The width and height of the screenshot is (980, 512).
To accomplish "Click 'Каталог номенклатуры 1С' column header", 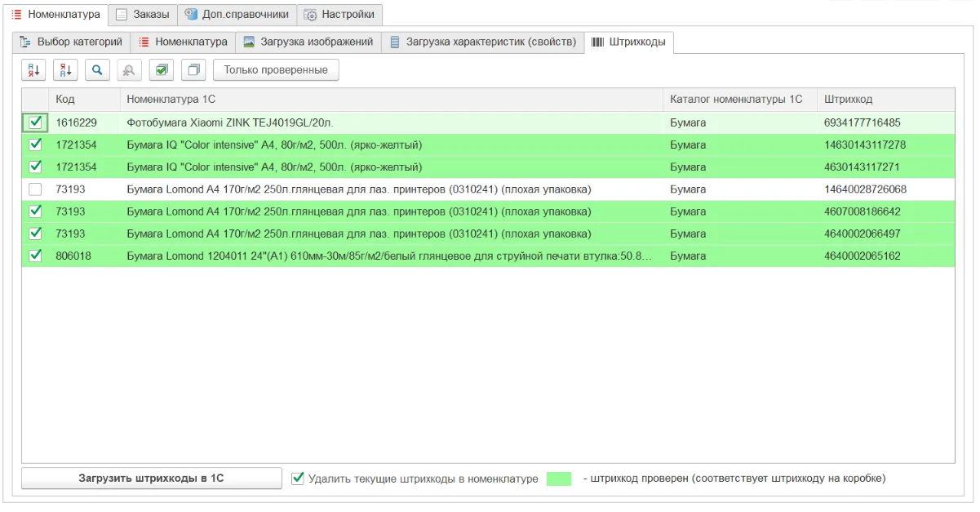I will 740,100.
